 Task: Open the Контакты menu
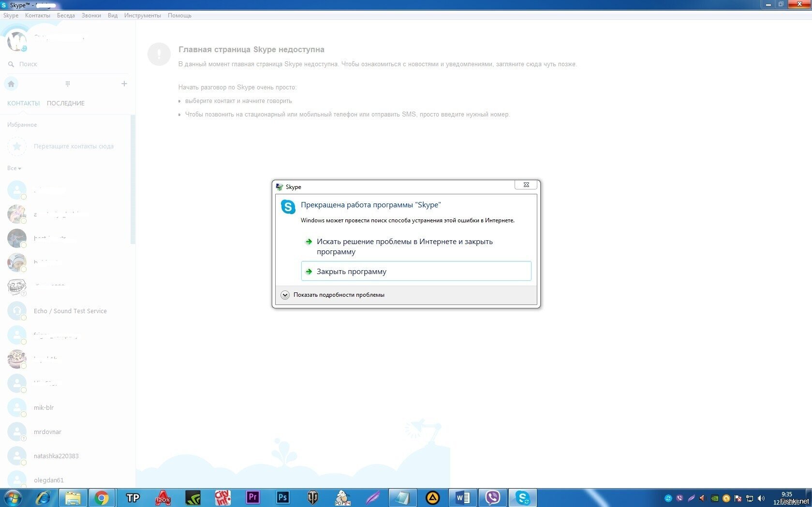tap(38, 15)
